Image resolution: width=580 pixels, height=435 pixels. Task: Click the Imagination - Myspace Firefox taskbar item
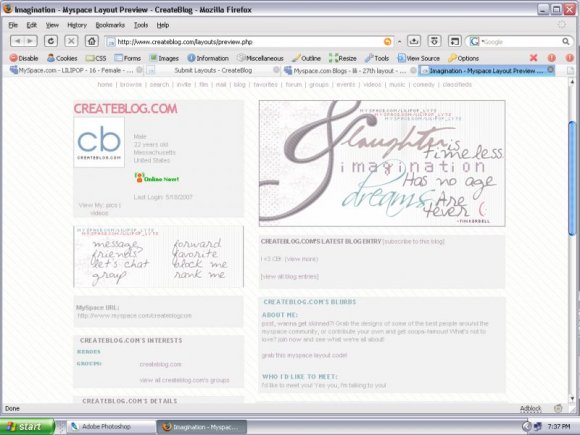pyautogui.click(x=202, y=427)
